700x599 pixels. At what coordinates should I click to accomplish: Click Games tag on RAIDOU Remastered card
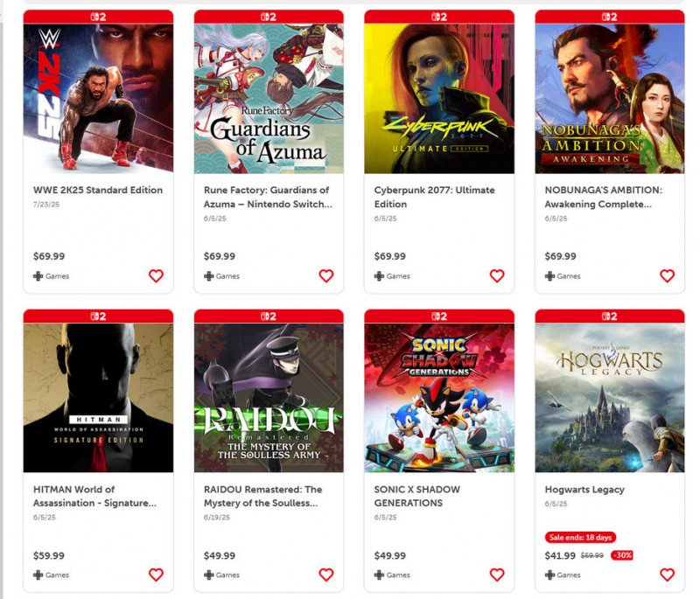pyautogui.click(x=221, y=575)
